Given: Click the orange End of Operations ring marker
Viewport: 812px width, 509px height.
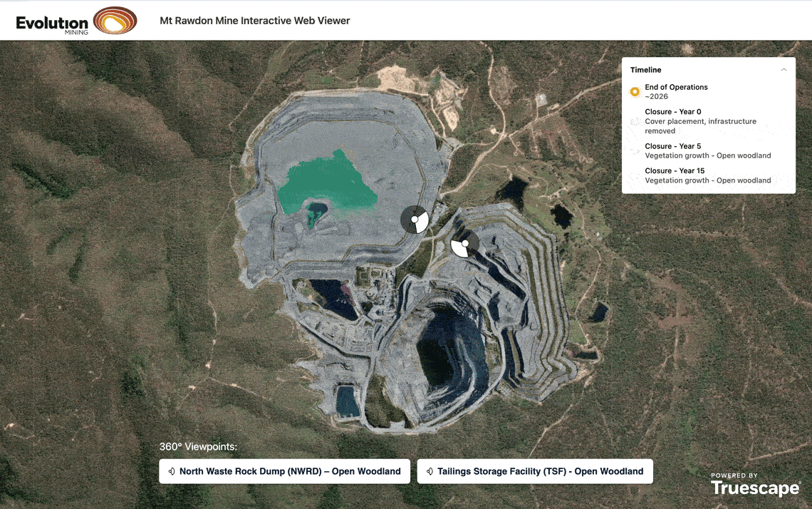Looking at the screenshot, I should (x=635, y=92).
